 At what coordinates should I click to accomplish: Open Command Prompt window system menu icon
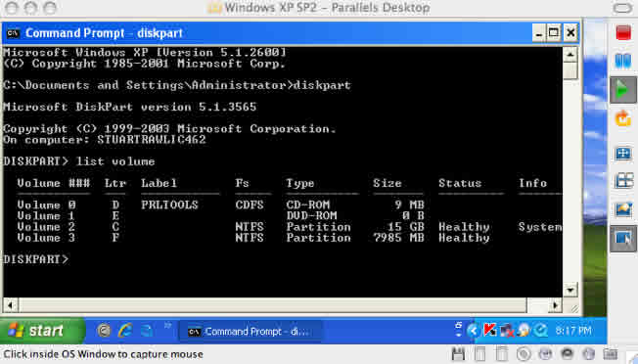(x=13, y=33)
